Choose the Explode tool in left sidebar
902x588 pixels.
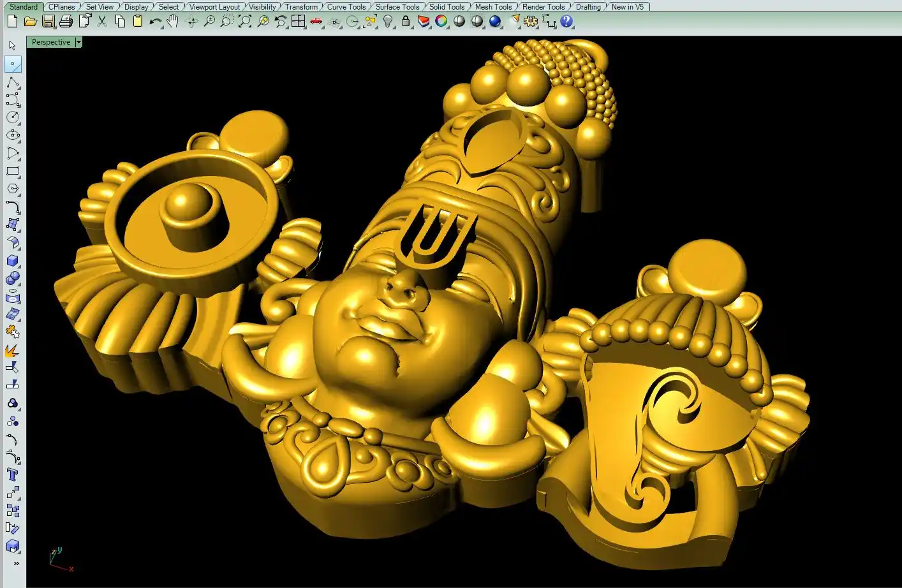tap(12, 350)
